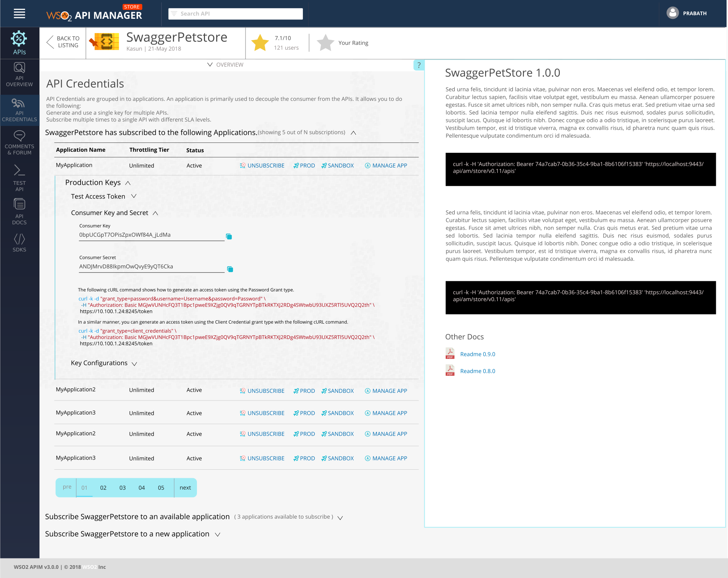The image size is (728, 578).
Task: Expand Key Configurations section
Action: tap(134, 363)
